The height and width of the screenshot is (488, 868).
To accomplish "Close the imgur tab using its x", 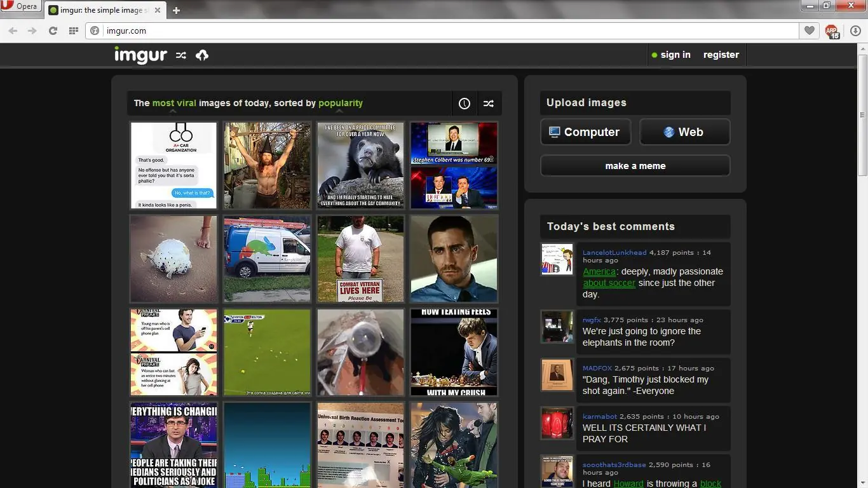I will point(158,10).
